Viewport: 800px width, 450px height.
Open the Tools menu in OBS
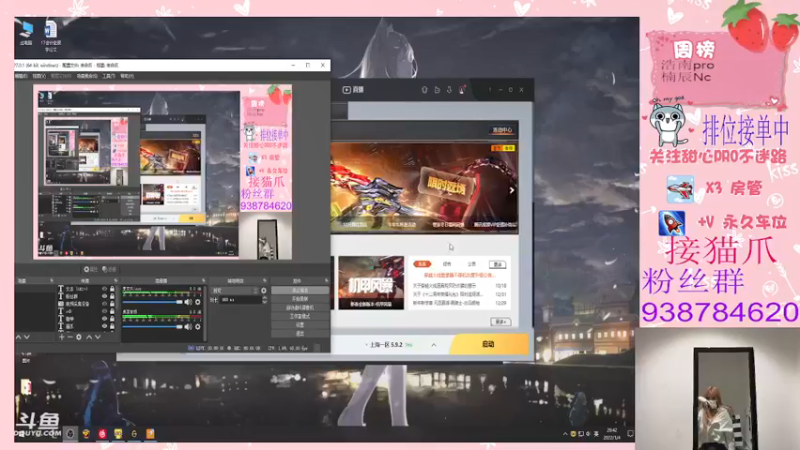[109, 76]
